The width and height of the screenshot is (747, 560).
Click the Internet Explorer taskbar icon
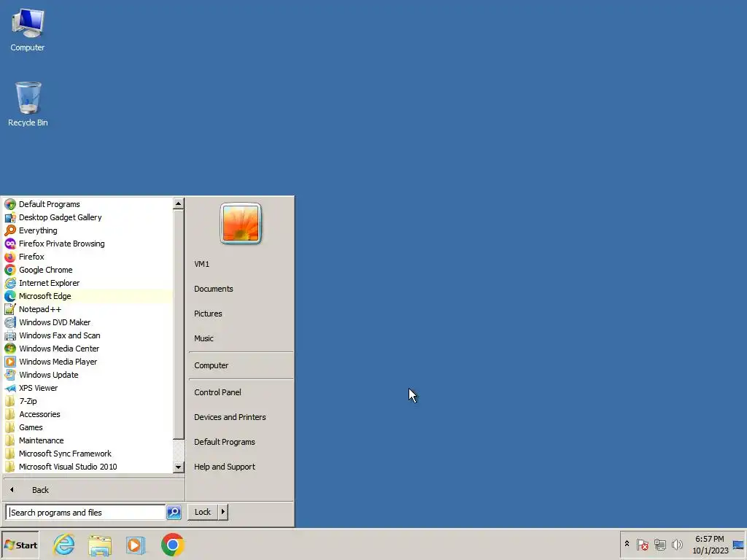pyautogui.click(x=64, y=545)
